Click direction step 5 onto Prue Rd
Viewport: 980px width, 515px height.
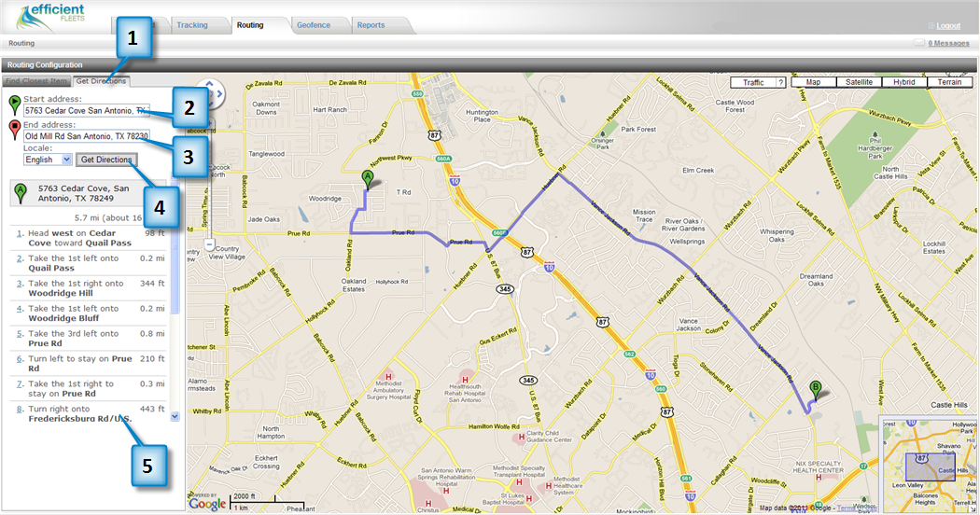[88, 338]
